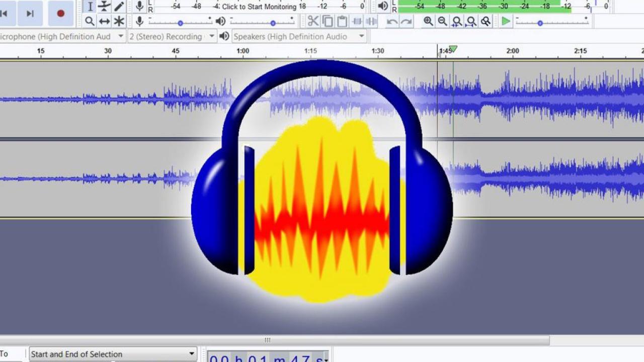
Task: Fit selection to window width
Action: click(457, 21)
